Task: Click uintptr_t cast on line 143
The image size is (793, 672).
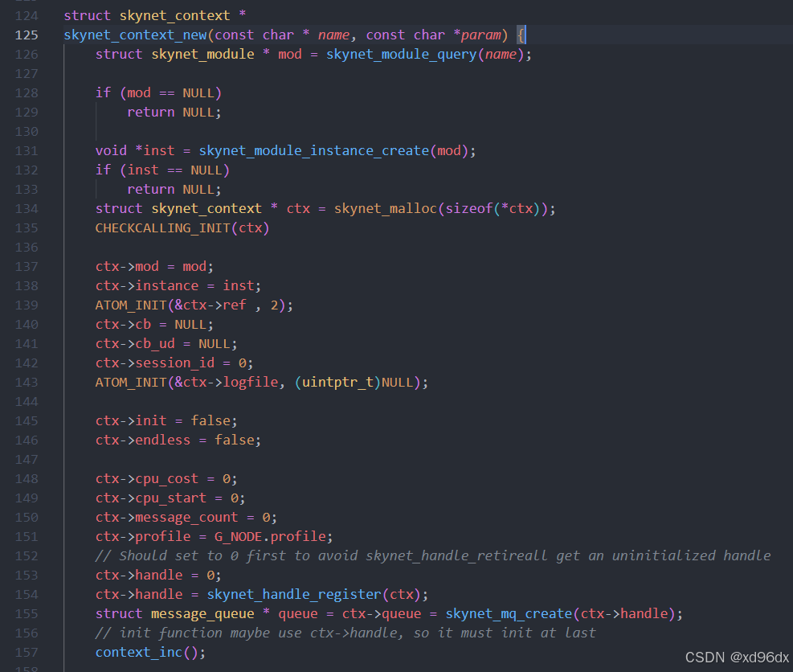Action: (x=337, y=382)
